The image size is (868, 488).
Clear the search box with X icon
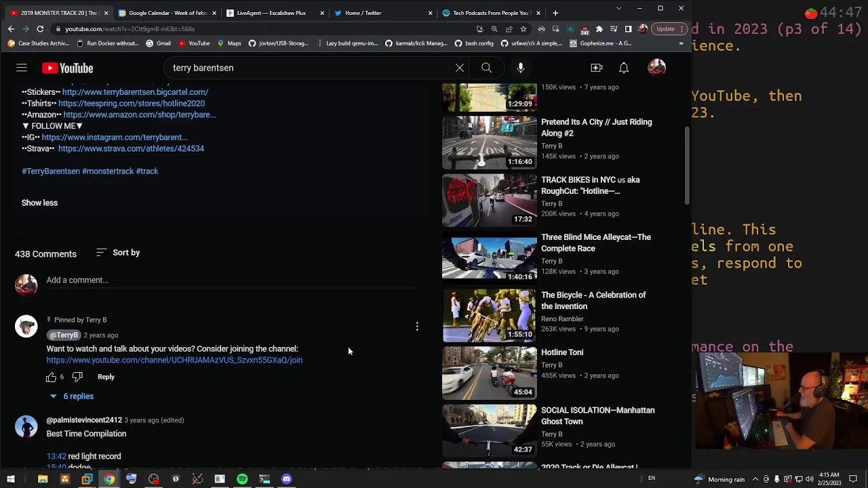pyautogui.click(x=459, y=68)
